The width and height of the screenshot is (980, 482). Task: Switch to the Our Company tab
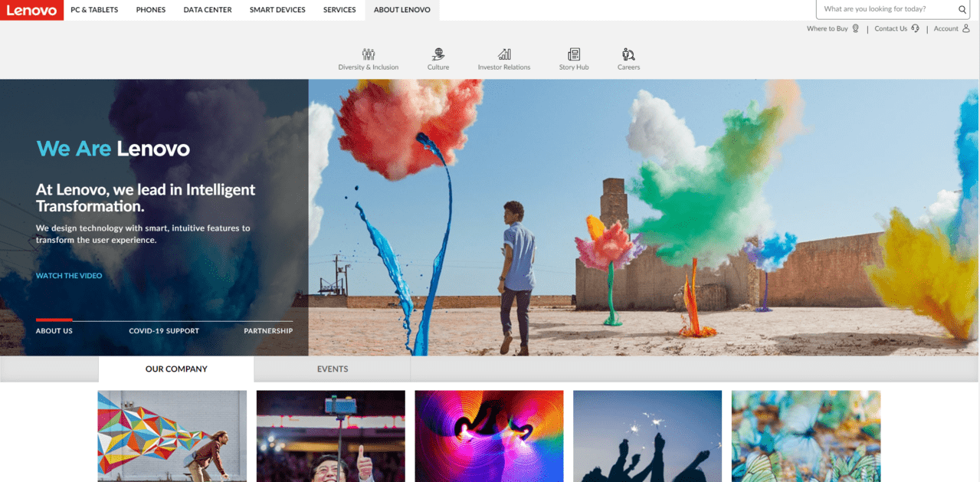click(x=176, y=369)
